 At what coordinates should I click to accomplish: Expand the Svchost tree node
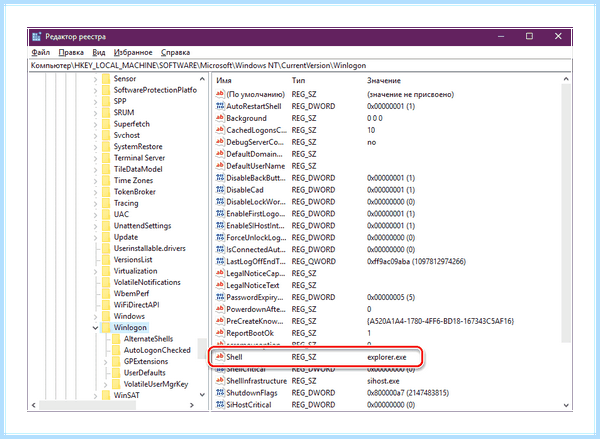[95, 135]
